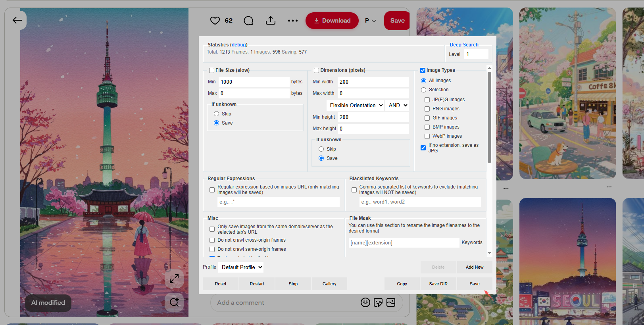Screen dimensions: 644x325
Task: Choose the Selection radio option
Action: click(x=424, y=90)
